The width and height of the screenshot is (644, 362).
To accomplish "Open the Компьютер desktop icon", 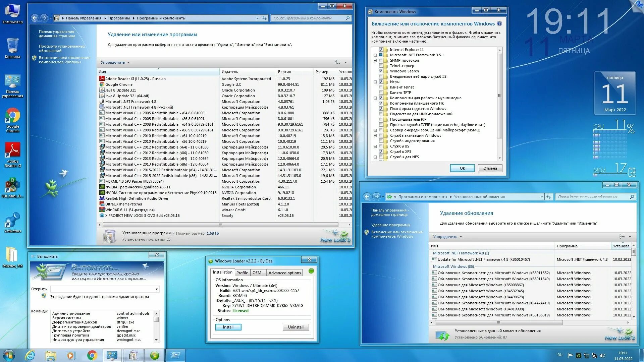I will click(12, 13).
